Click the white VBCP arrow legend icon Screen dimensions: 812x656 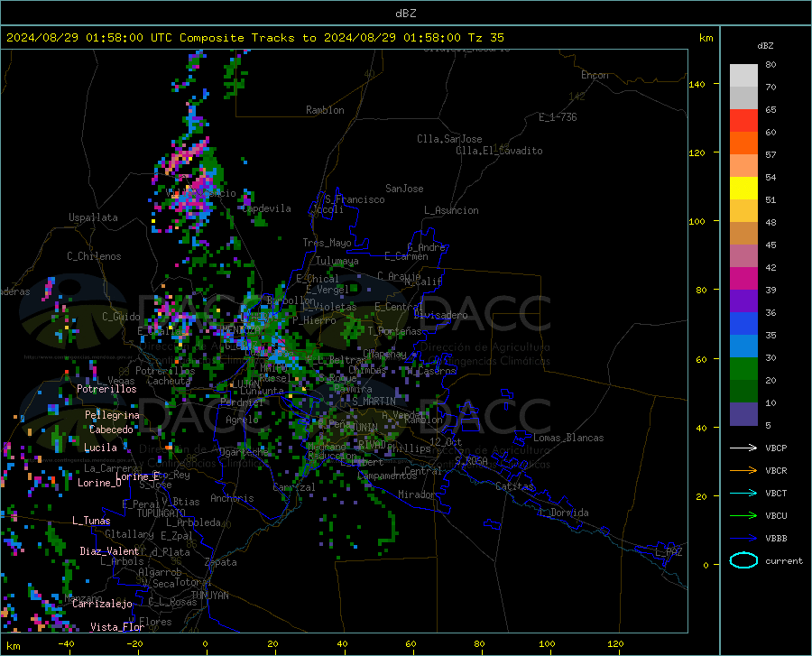click(743, 448)
